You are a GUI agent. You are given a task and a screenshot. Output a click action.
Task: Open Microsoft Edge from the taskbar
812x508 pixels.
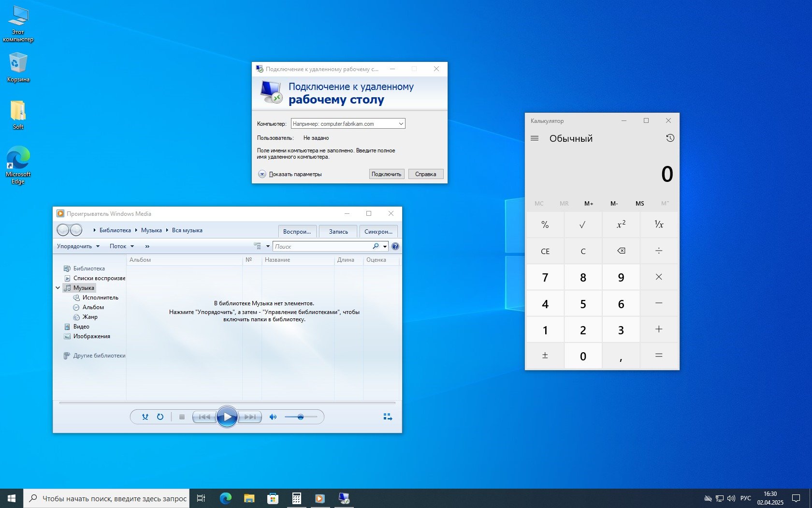click(x=225, y=498)
